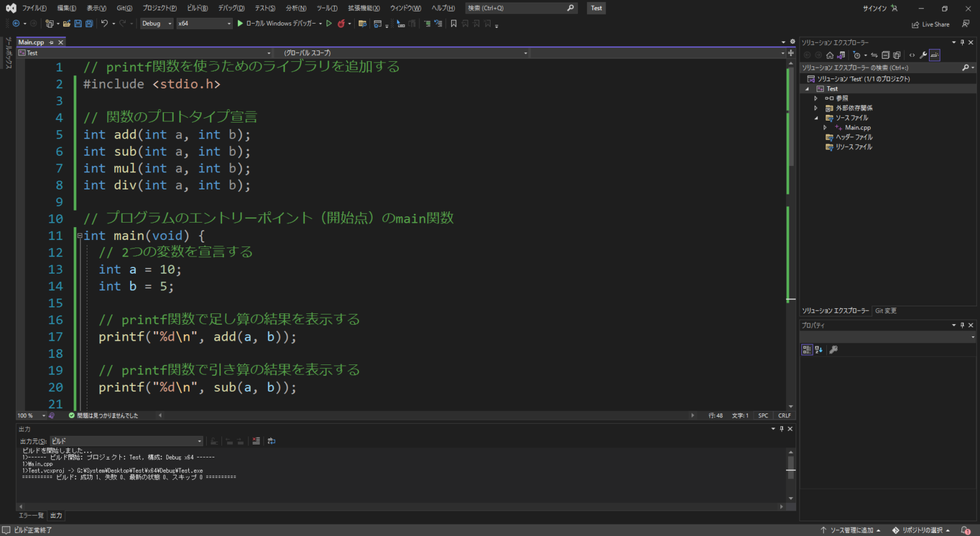Click the Solution Explorer search field
Screen dimensions: 980x536
(880, 68)
